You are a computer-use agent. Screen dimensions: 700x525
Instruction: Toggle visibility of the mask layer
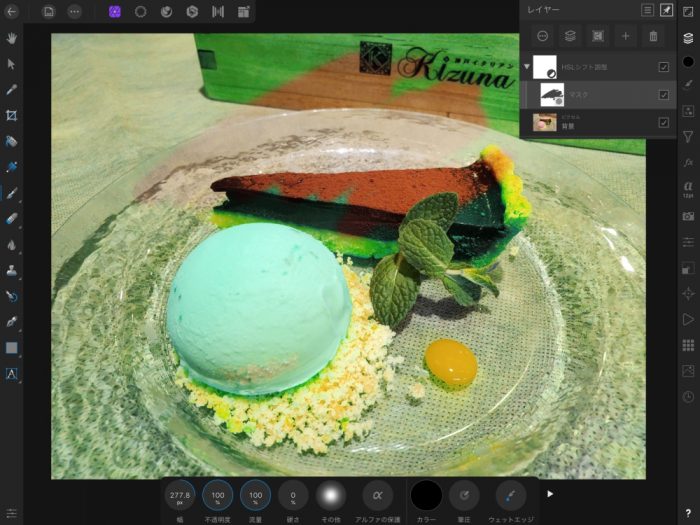tap(664, 95)
